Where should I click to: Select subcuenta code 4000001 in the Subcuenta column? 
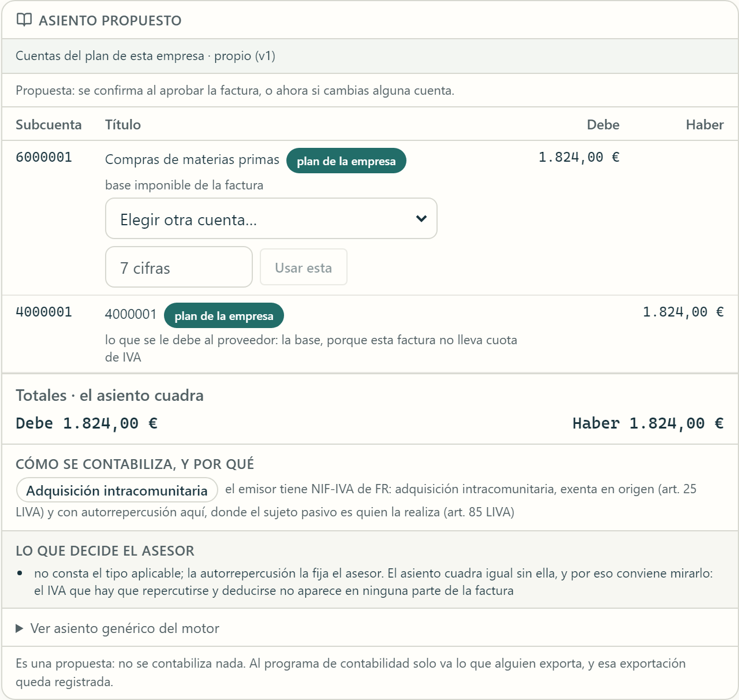44,312
